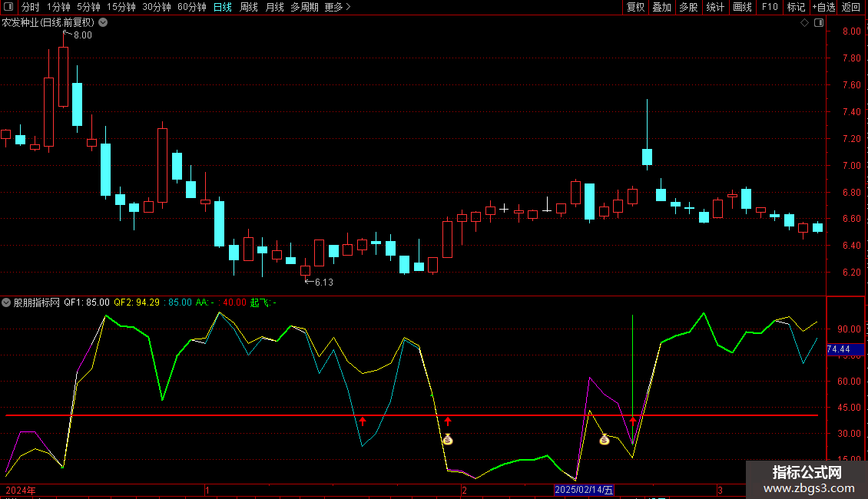The image size is (868, 499).
Task: Click the 股朋指标网 indicator name
Action: (x=37, y=302)
